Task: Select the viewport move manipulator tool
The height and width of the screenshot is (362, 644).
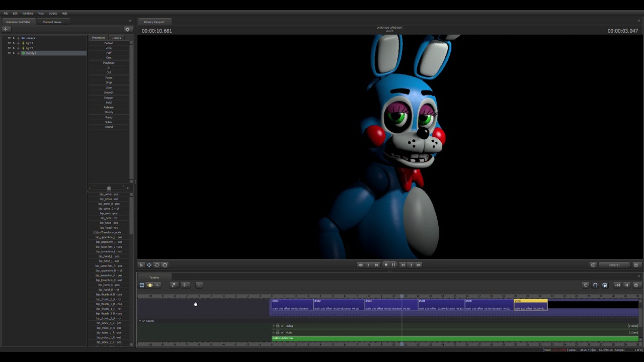Action: coord(149,265)
